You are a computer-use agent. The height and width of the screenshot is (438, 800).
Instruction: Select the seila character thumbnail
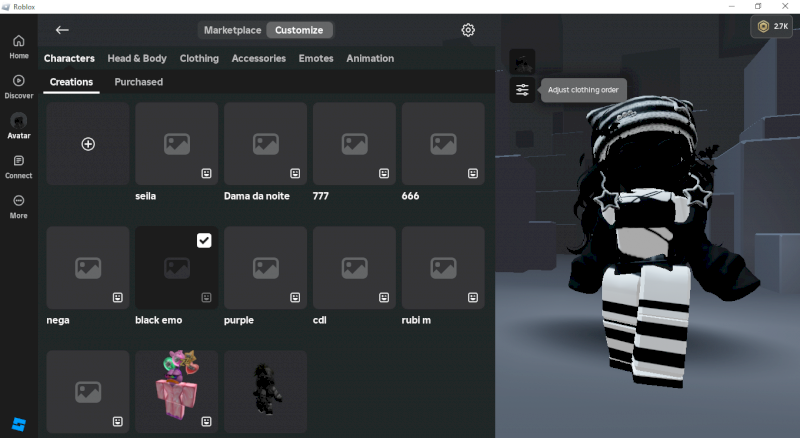(x=177, y=143)
